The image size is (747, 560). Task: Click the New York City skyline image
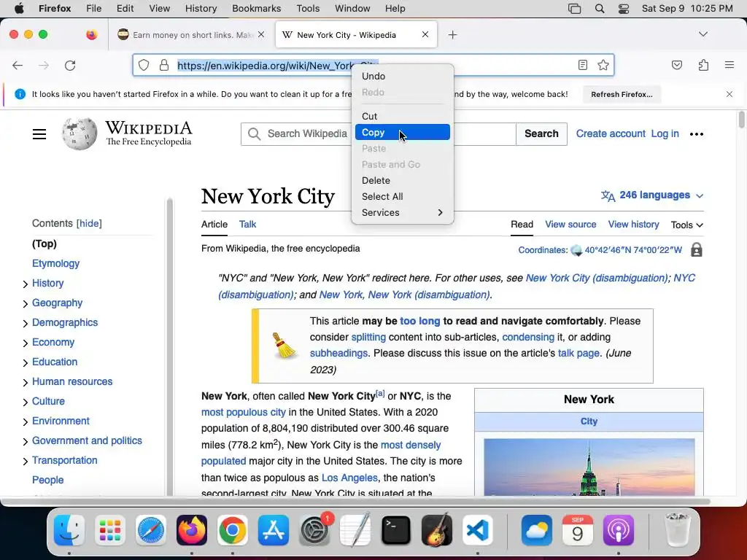(x=589, y=467)
